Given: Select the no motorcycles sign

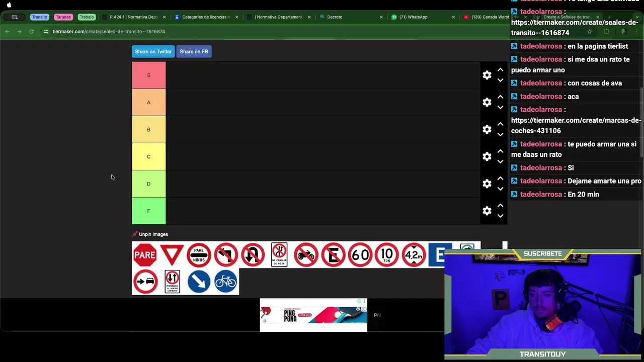Looking at the screenshot, I should click(x=306, y=255).
